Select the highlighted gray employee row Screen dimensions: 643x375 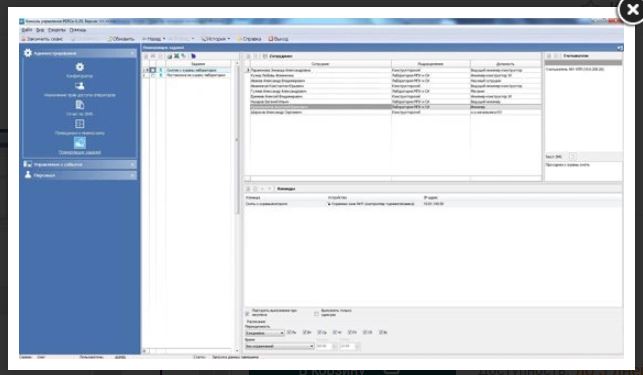395,107
